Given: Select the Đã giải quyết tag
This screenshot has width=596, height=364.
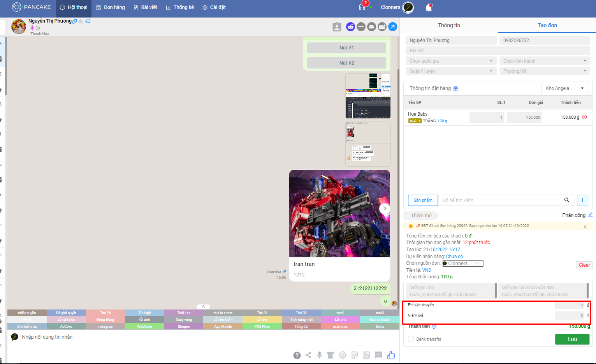Looking at the screenshot, I should click(66, 313).
